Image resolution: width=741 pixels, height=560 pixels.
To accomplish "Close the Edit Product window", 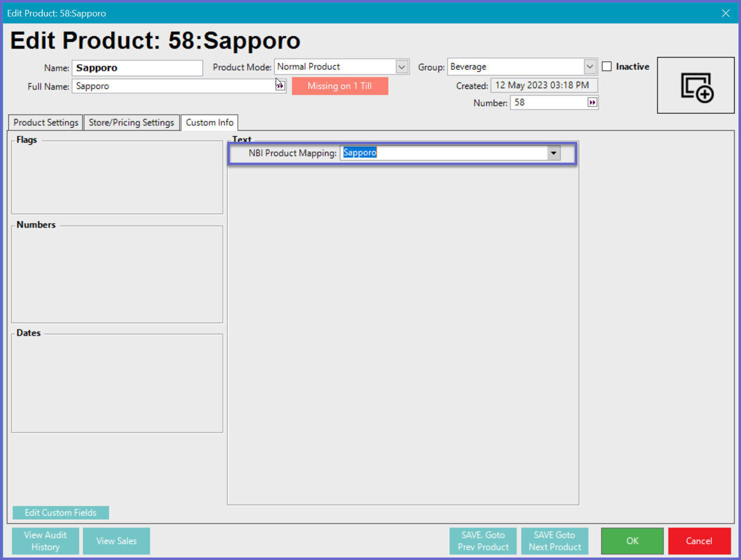I will click(x=726, y=13).
